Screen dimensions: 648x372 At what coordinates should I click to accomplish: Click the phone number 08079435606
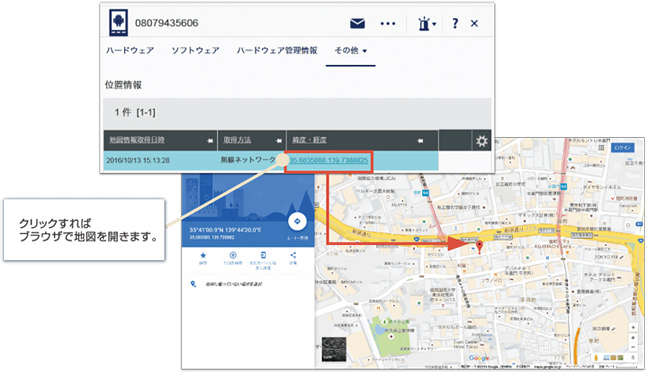[167, 23]
